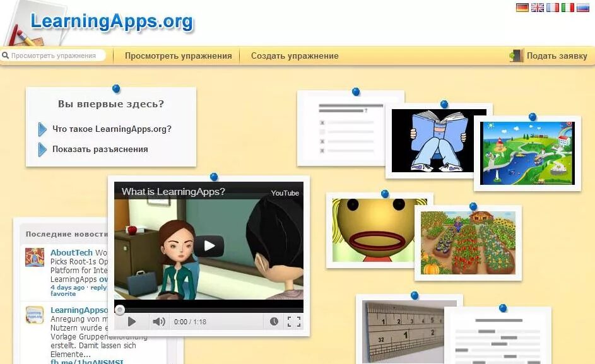Play the video with the center play button
595x364 pixels.
[209, 246]
